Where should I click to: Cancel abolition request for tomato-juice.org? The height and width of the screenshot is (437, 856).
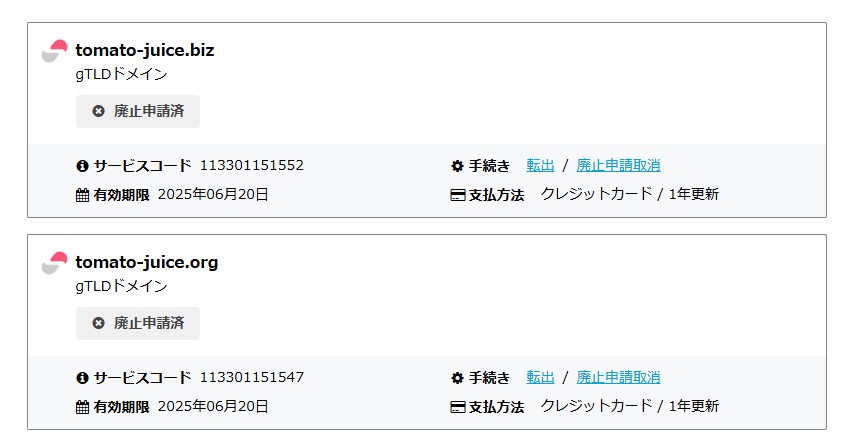pos(618,377)
